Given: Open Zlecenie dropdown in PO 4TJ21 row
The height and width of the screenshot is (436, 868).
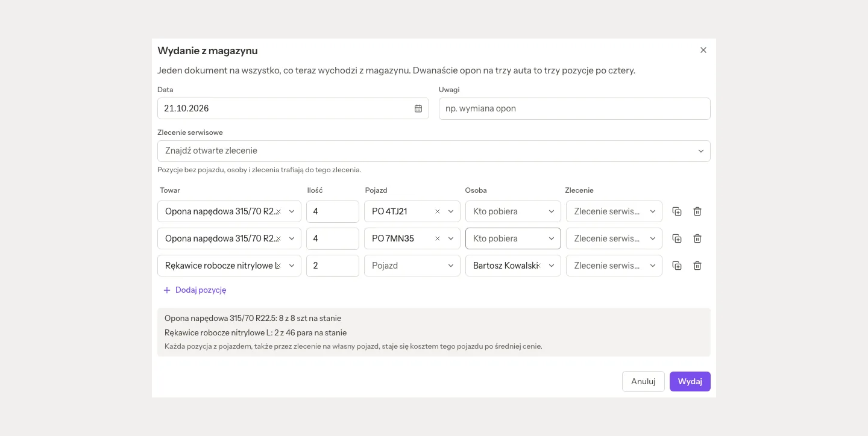Looking at the screenshot, I should point(614,211).
